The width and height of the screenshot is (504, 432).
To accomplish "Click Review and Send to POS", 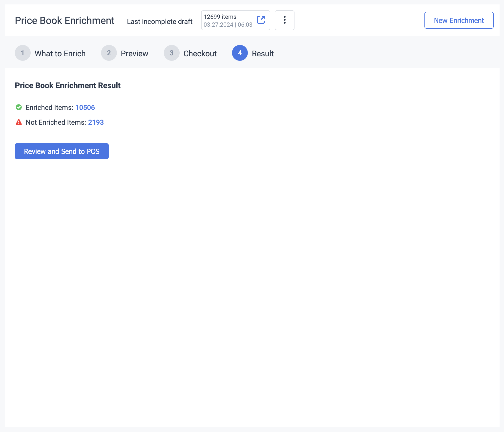I will (62, 151).
